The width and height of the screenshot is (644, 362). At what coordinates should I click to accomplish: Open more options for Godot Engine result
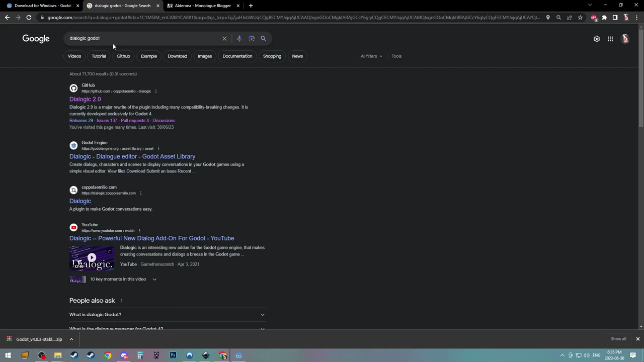[x=158, y=148]
